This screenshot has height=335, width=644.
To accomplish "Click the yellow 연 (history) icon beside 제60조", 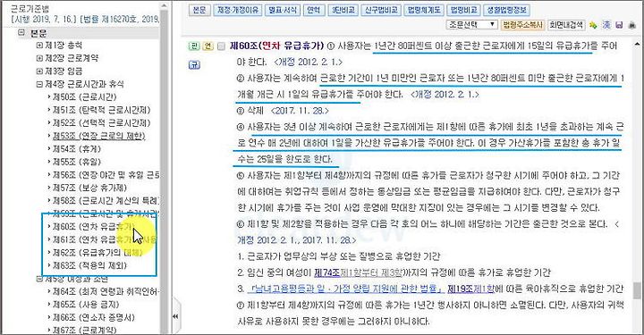I will (x=208, y=46).
